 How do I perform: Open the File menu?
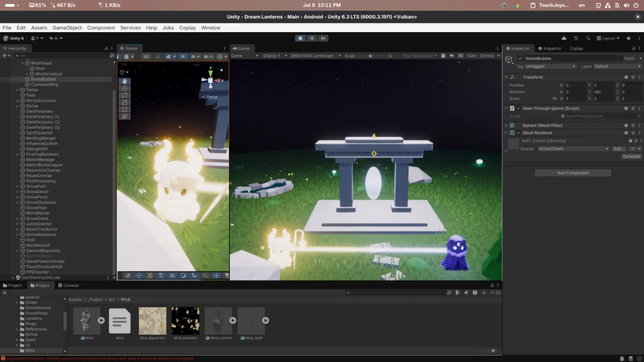[7, 28]
